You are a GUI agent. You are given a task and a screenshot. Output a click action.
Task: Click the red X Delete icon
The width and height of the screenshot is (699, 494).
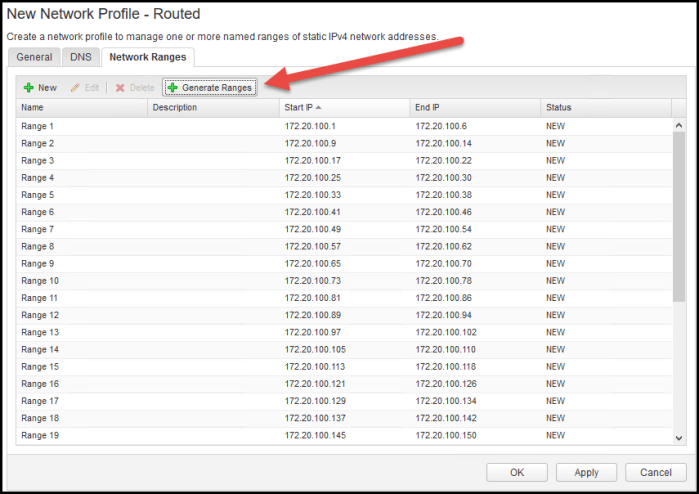tap(120, 88)
